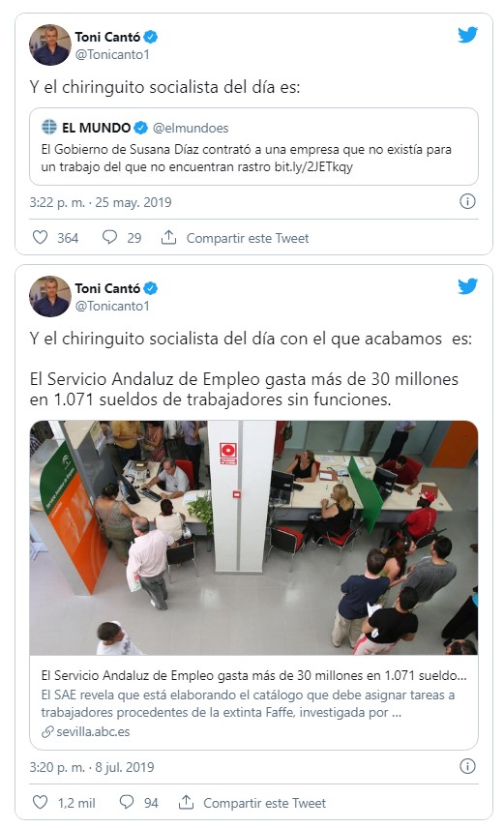Click share icon on the second tweet
Viewport: 504px width, 828px height.
pos(186,802)
